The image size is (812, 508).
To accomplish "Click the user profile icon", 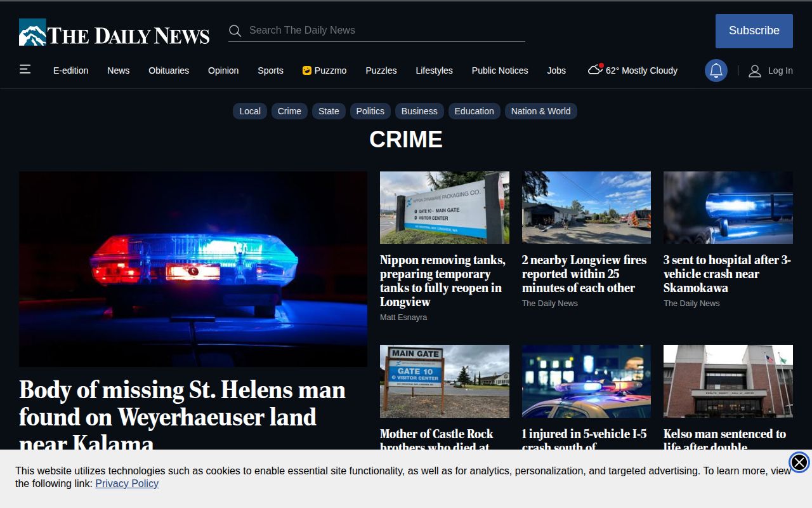I will pyautogui.click(x=755, y=71).
